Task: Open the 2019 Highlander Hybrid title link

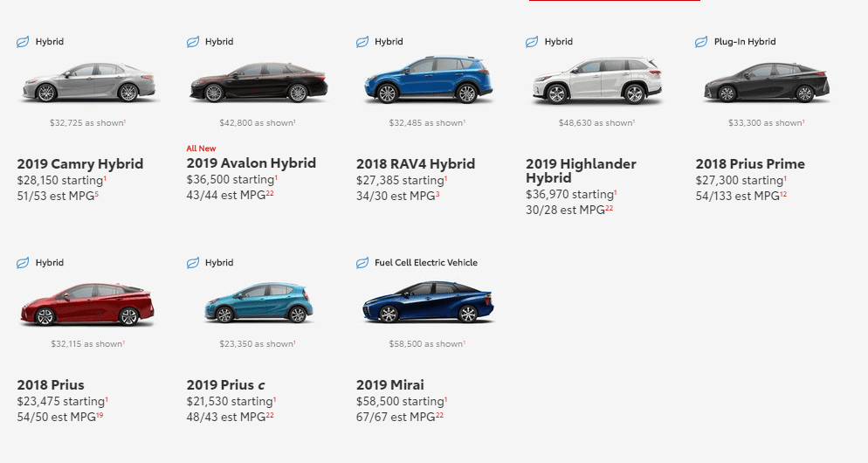Action: [x=581, y=170]
